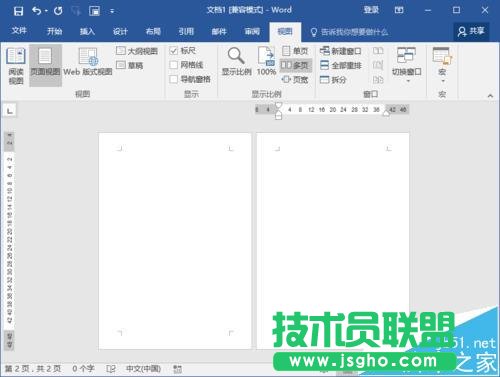The width and height of the screenshot is (500, 377).
Task: Click the 登录 sign-in button
Action: (x=371, y=10)
